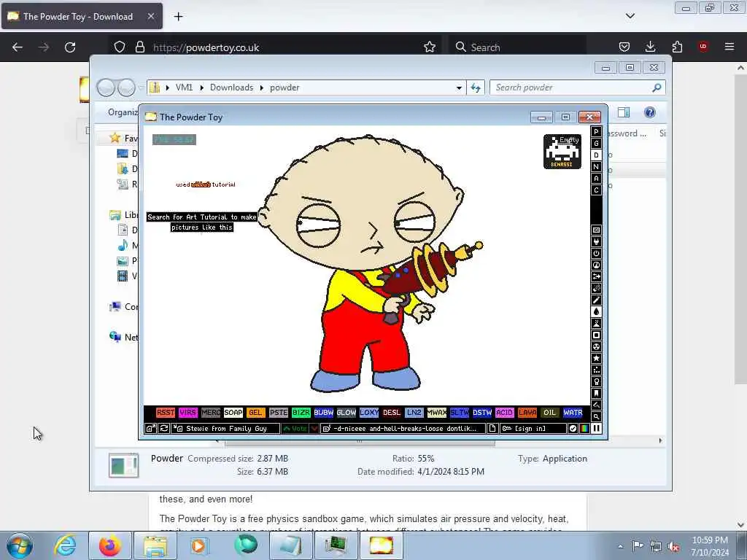Image resolution: width=747 pixels, height=560 pixels.
Task: Select the Radioactive category icon
Action: (x=596, y=346)
